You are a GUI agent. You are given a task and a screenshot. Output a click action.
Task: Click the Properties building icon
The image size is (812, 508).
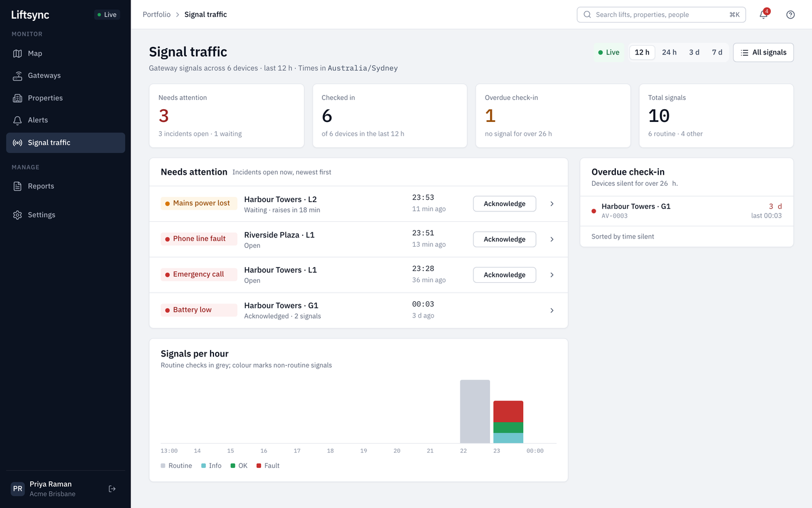click(x=17, y=98)
